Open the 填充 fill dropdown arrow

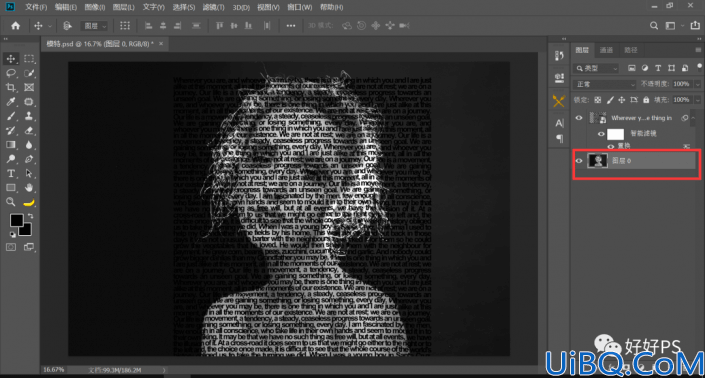click(698, 100)
